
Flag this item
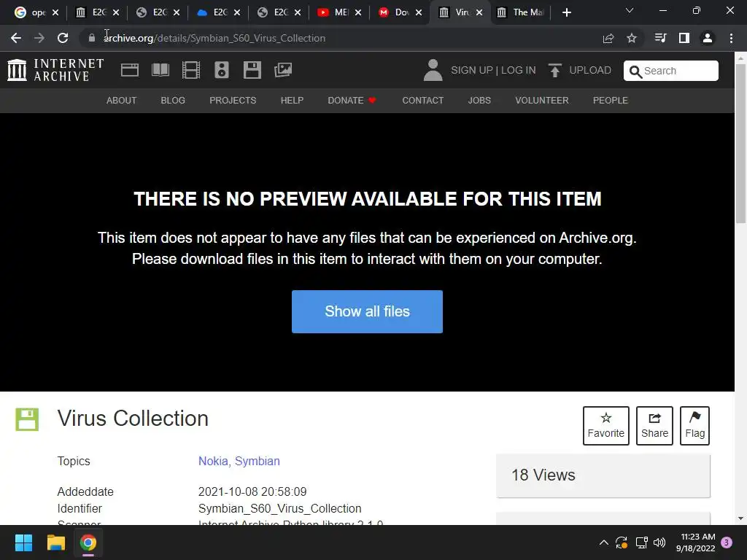tap(694, 426)
